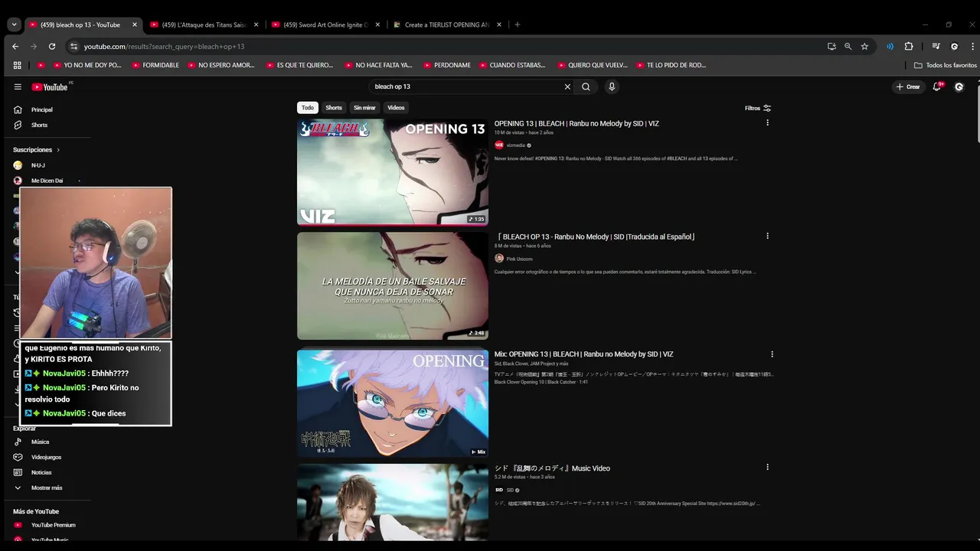
Task: Play the Spanish translated Ranbu no Melody thumbnail
Action: point(393,285)
